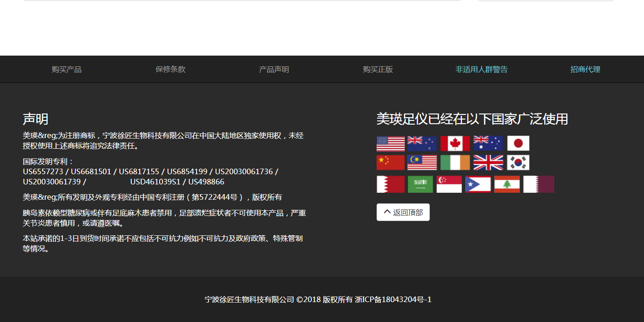Open the 购买正版 footer link
The height and width of the screenshot is (322, 644).
[378, 69]
